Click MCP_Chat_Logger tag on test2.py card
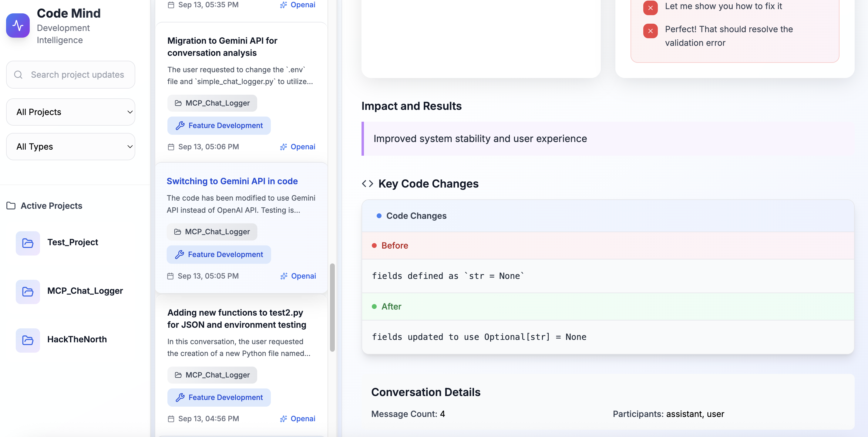 click(x=212, y=374)
